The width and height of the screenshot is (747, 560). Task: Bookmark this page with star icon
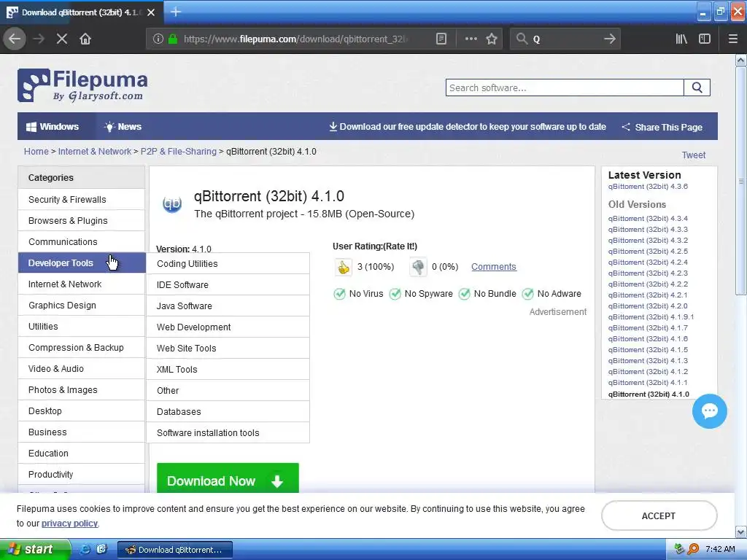coord(492,39)
